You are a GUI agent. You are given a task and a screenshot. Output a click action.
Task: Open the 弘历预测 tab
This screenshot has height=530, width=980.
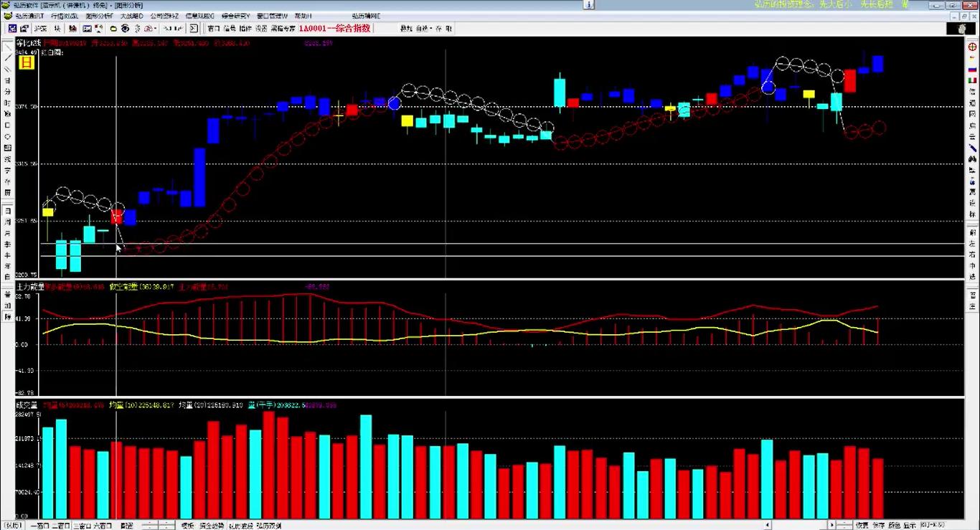269,526
